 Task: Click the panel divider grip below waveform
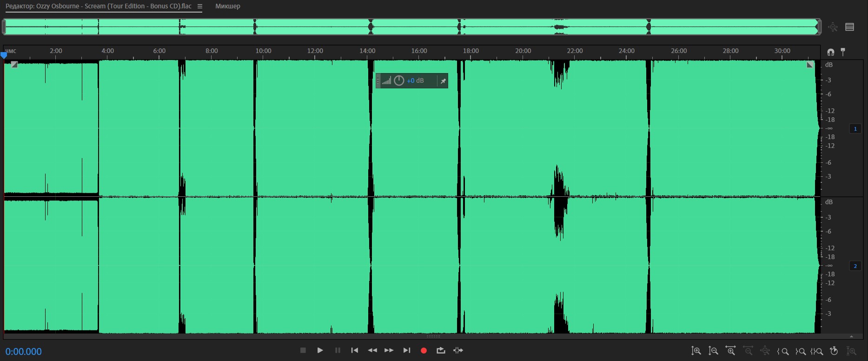pos(433,336)
